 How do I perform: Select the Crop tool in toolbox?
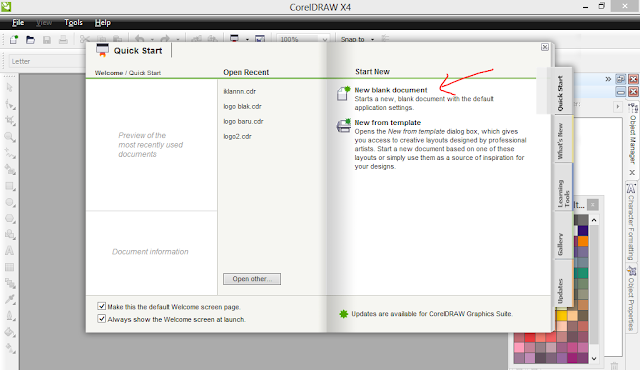(10, 120)
